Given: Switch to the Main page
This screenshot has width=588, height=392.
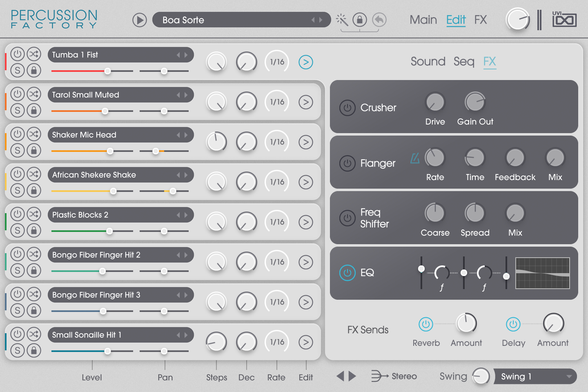Looking at the screenshot, I should pyautogui.click(x=423, y=20).
